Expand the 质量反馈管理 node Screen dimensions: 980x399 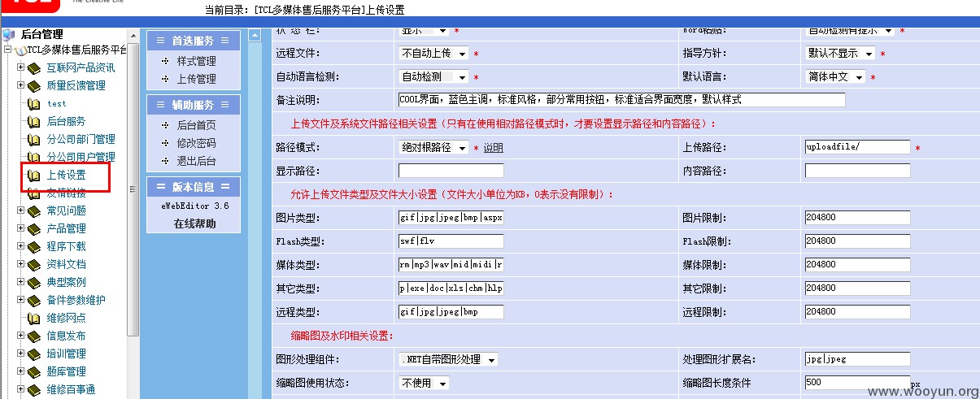(20, 85)
